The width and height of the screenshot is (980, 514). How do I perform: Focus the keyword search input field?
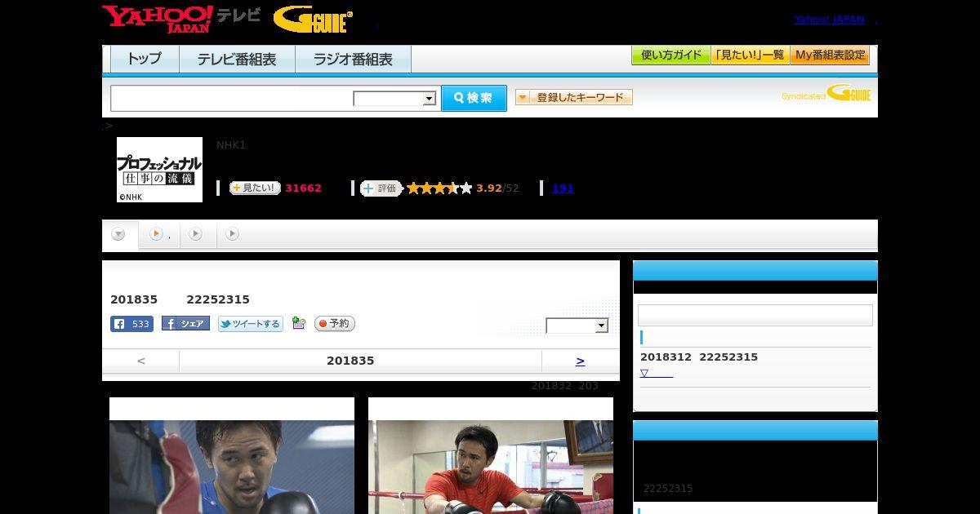(x=232, y=98)
